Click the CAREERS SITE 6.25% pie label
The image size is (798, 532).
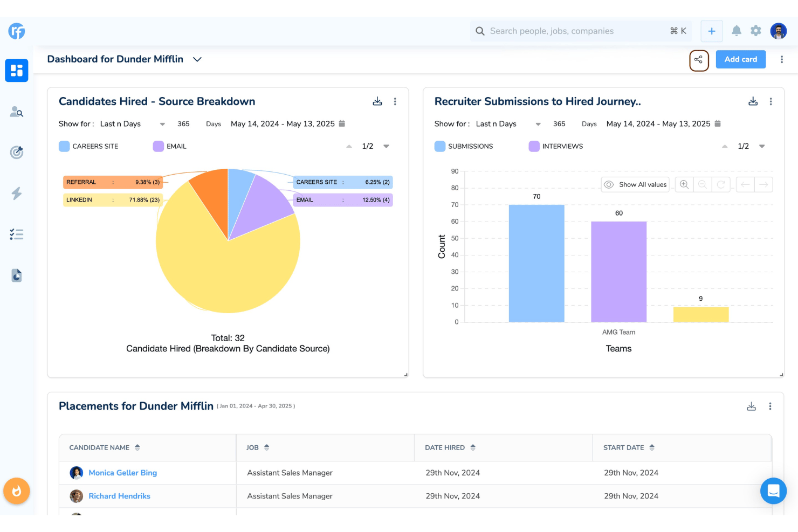pyautogui.click(x=343, y=182)
